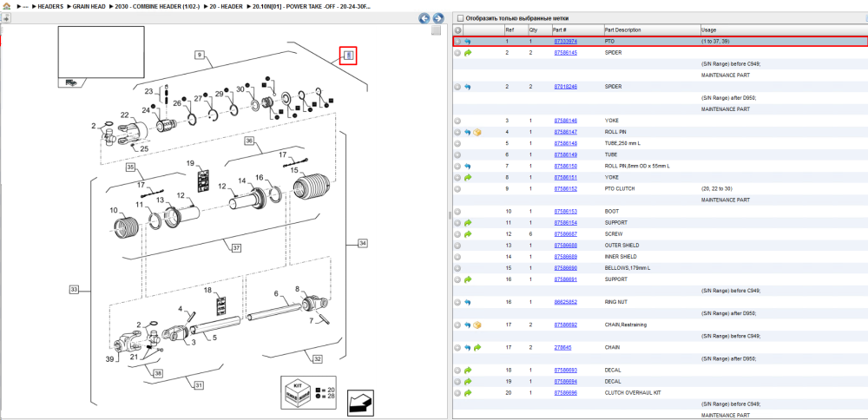
Task: Click the header circle icon above the parts list
Action: (457, 30)
